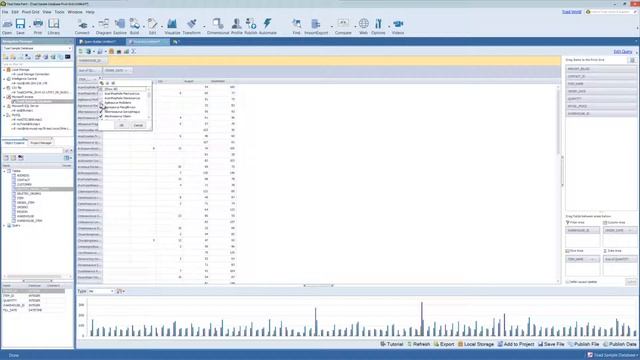The image size is (640, 360).
Task: Launch the Build query tool
Action: point(134,27)
